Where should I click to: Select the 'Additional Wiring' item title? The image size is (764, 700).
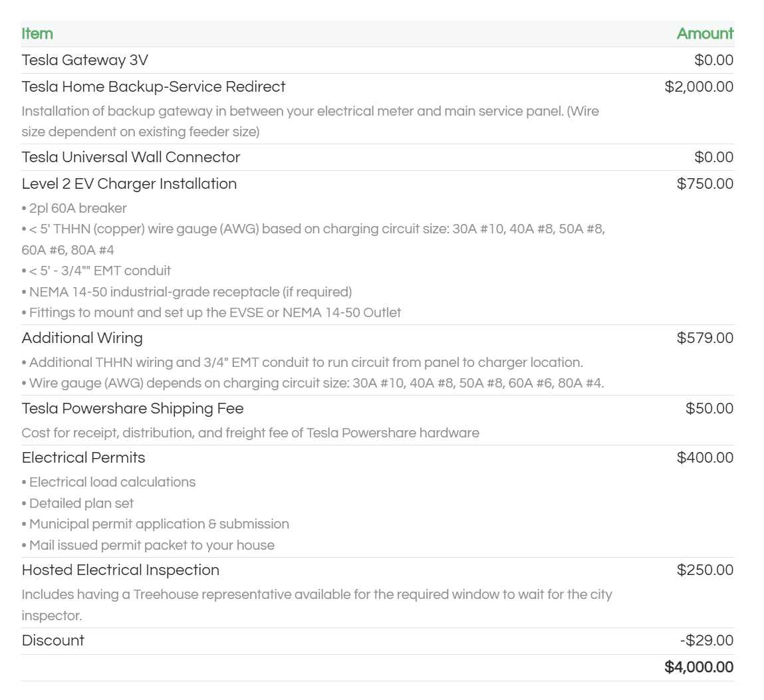[82, 338]
